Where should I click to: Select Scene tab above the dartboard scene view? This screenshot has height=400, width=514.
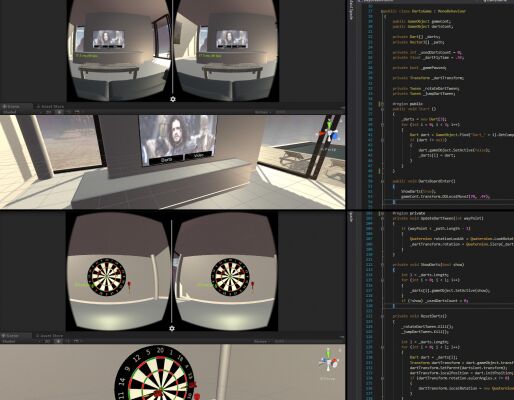(16, 335)
